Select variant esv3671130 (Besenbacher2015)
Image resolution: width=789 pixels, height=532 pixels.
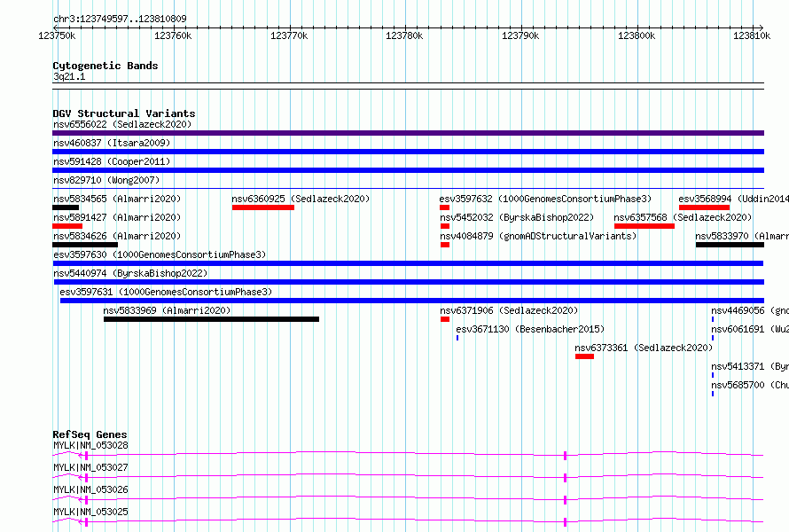[x=530, y=329]
